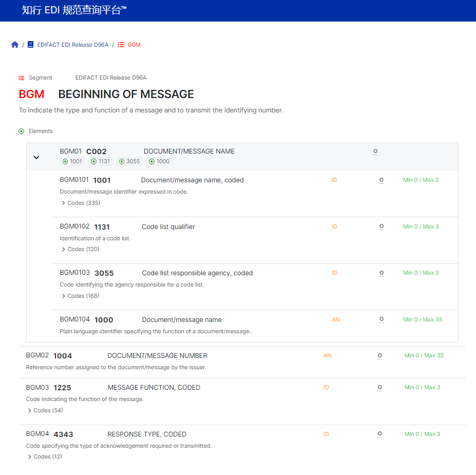Click the red list icon beside BGM breadcrumb
Screen dimensions: 476x475
pos(121,45)
